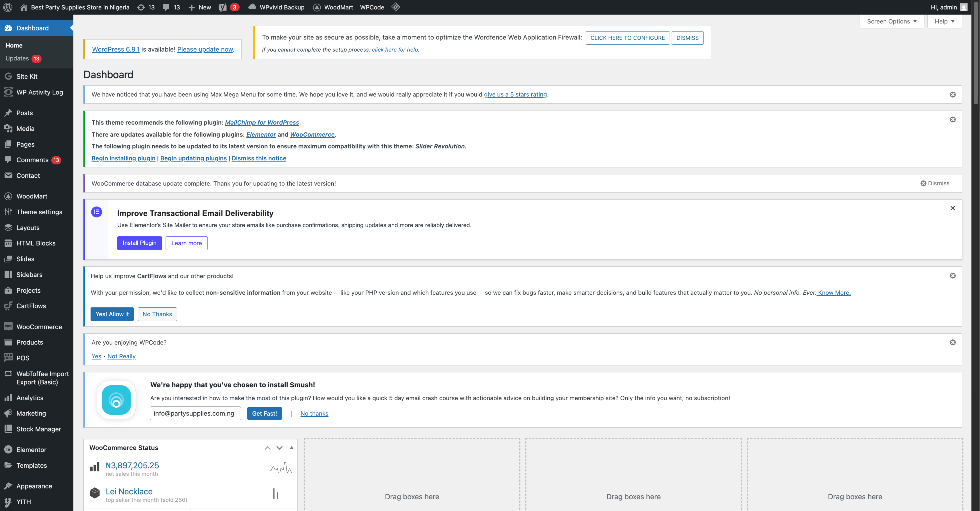Open POS in sidebar

click(x=37, y=358)
